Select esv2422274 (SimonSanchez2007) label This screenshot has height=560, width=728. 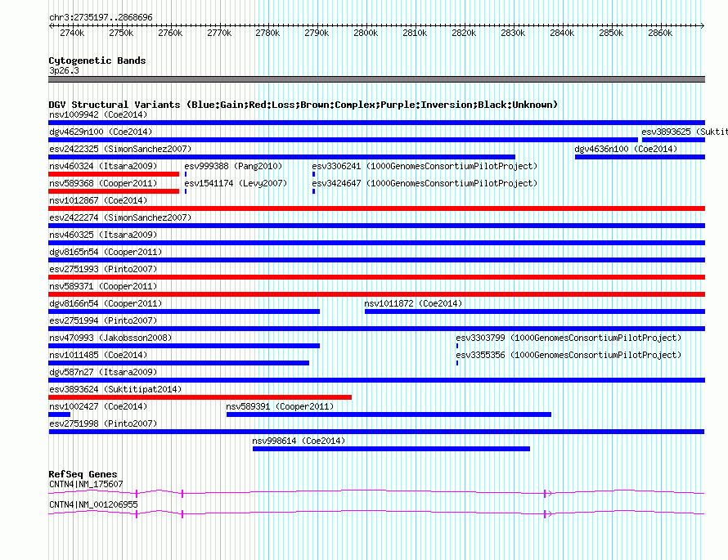[120, 217]
